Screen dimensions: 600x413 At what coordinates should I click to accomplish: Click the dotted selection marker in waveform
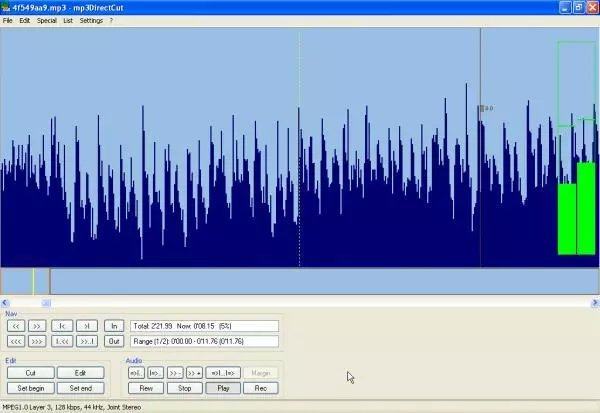[x=299, y=147]
